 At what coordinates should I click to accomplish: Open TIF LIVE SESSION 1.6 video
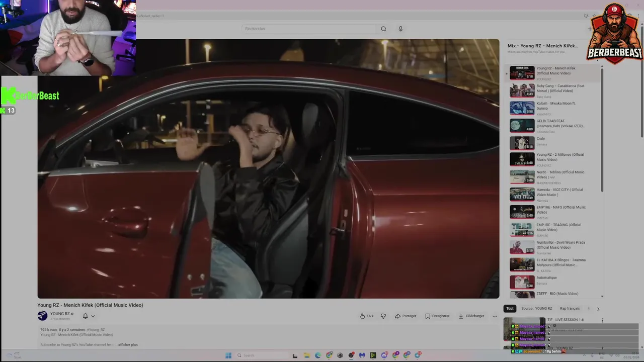coord(566,320)
